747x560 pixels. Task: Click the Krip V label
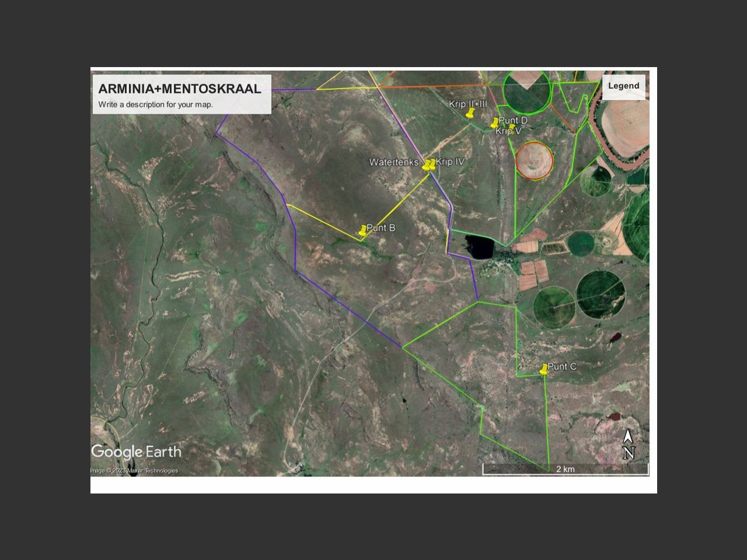point(509,131)
